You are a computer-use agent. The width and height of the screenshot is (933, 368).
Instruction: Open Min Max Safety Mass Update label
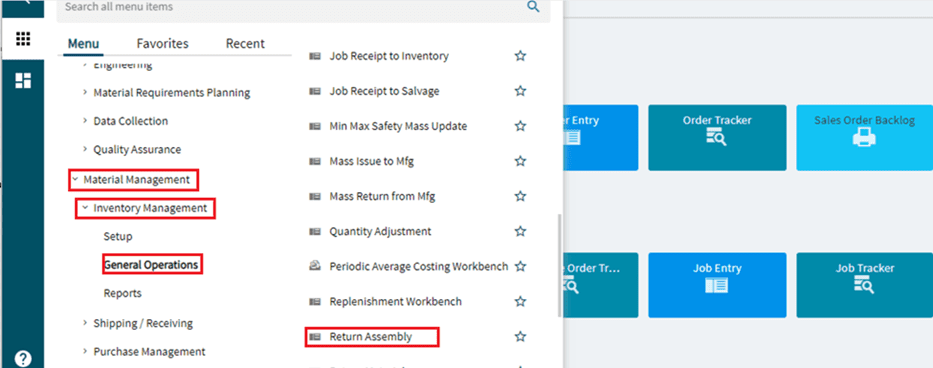click(398, 126)
